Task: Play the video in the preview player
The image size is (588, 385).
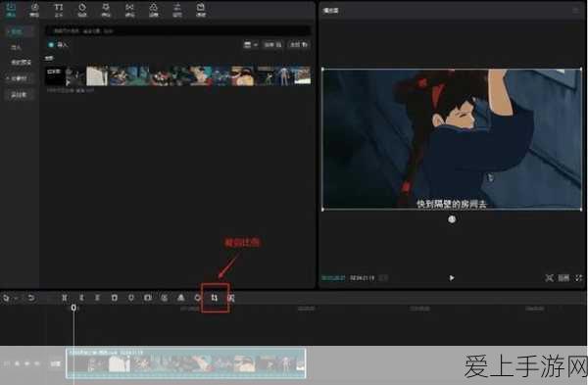Action: tap(452, 278)
